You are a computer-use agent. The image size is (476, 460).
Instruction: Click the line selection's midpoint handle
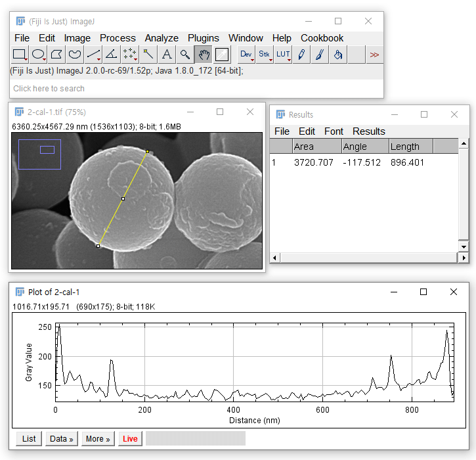(x=123, y=198)
